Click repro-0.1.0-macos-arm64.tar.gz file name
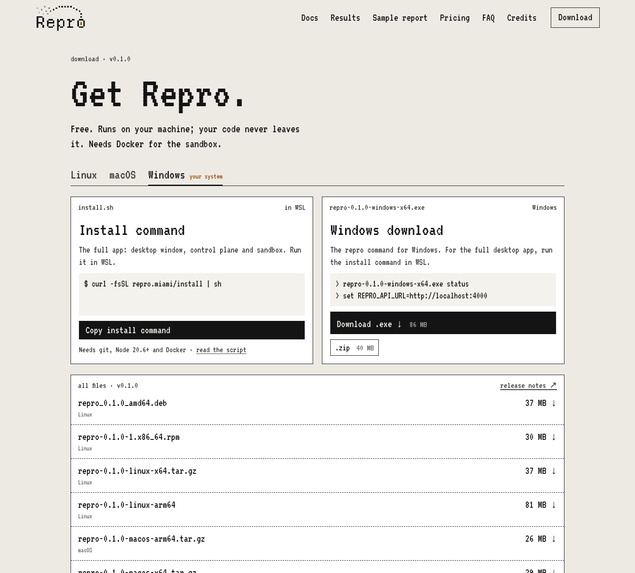635x573 pixels. [x=141, y=539]
